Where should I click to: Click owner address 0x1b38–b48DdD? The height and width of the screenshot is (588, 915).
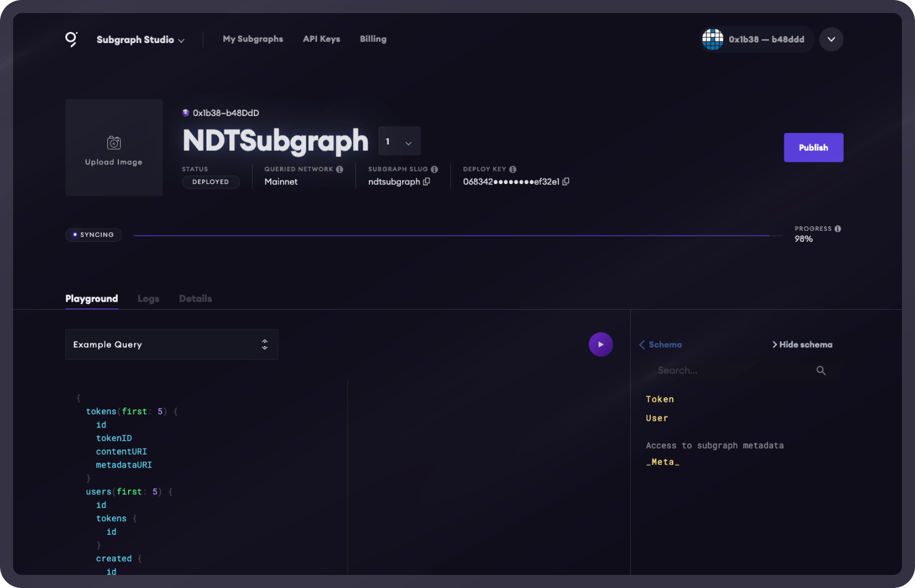[x=226, y=113]
